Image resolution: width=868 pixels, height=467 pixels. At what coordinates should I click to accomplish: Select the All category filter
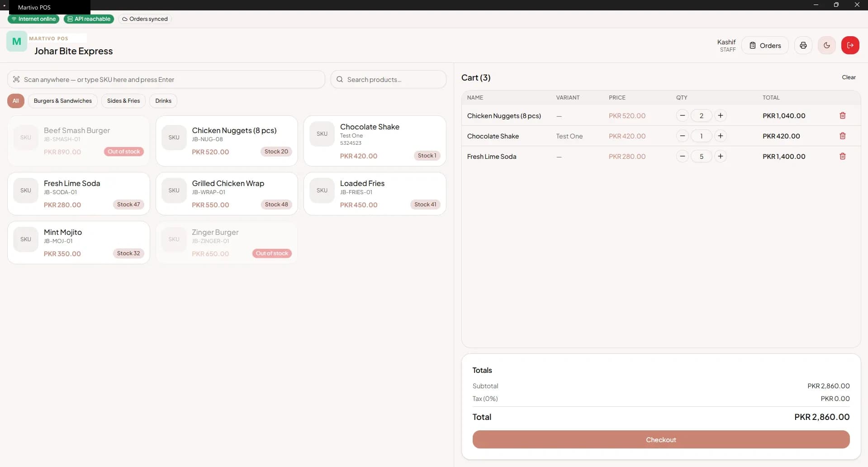pos(15,101)
